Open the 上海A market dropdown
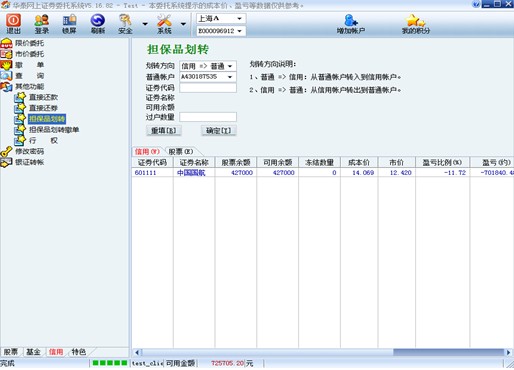Viewport: 514px width, 370px height. pyautogui.click(x=239, y=19)
